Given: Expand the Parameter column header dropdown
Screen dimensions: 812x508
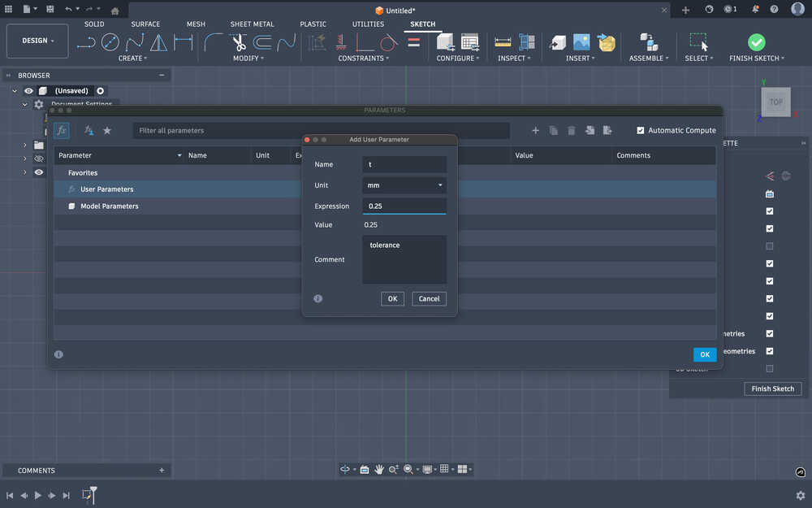Looking at the screenshot, I should tap(179, 155).
